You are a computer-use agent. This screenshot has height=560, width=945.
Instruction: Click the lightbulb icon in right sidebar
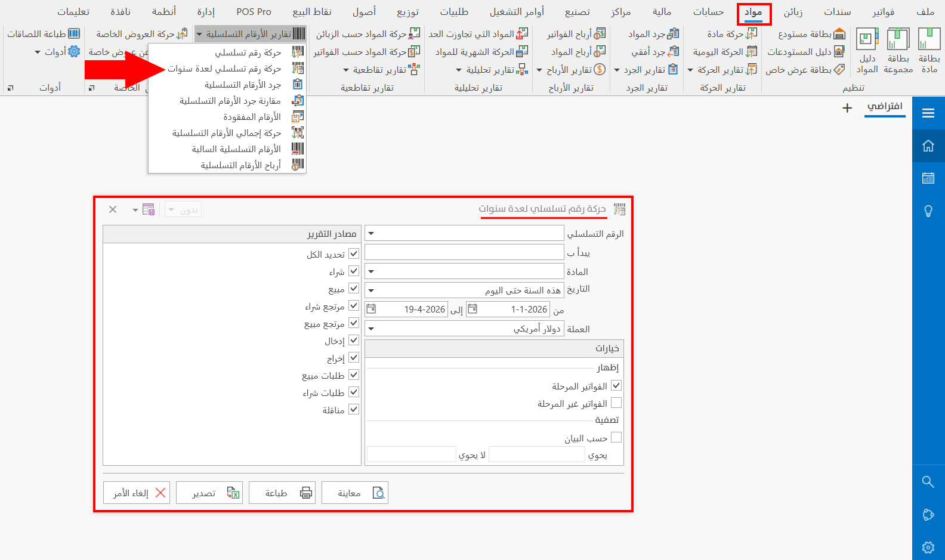928,211
